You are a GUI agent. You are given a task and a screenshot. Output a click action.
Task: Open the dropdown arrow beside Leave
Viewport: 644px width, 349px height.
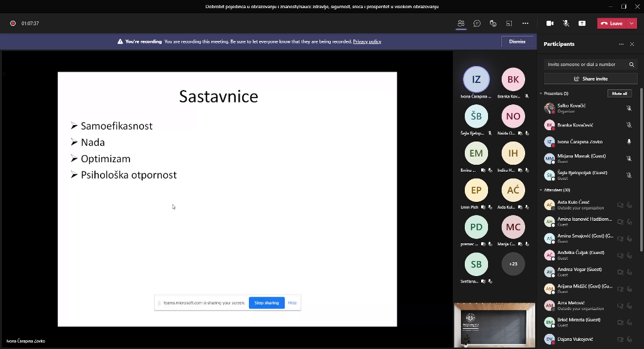[x=631, y=23]
